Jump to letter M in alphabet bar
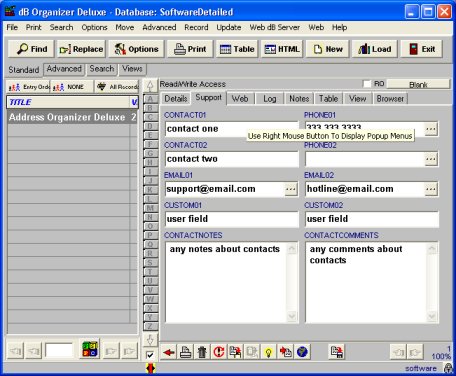 coord(150,208)
